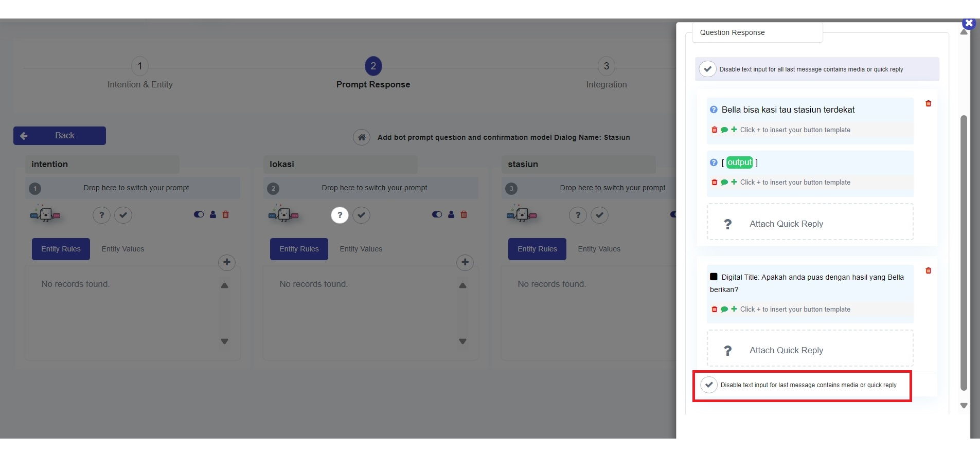The height and width of the screenshot is (454, 980).
Task: Toggle the switch in lokasi card
Action: click(x=437, y=214)
